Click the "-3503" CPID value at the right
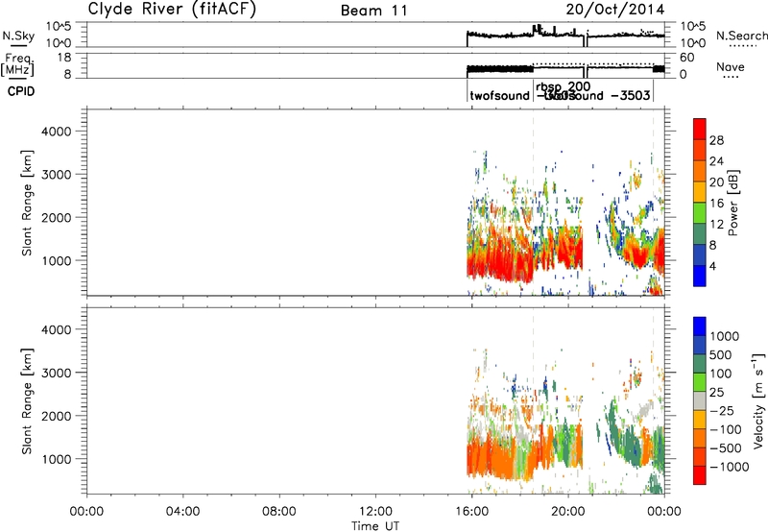This screenshot has height=532, width=768. point(631,95)
